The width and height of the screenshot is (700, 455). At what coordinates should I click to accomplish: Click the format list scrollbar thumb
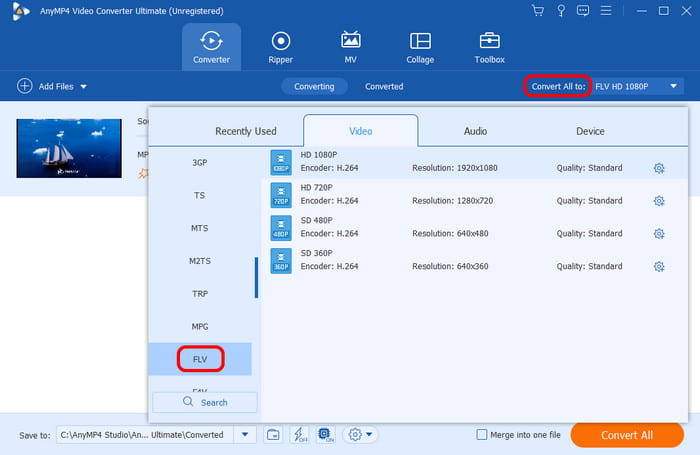tap(256, 277)
